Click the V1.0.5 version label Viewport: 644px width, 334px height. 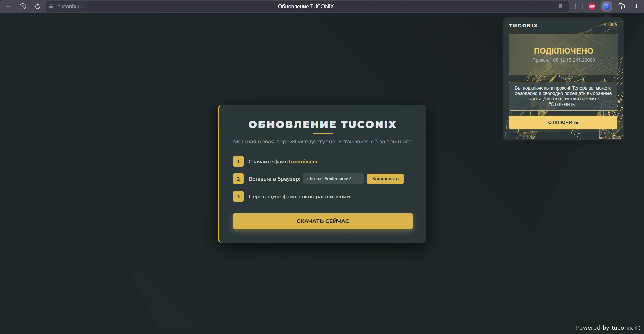610,25
